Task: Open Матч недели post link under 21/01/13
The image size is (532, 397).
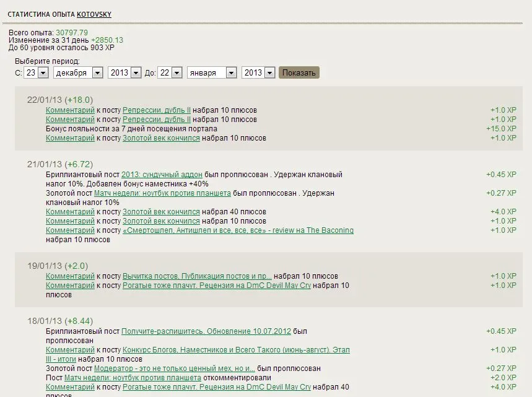Action: tap(162, 193)
